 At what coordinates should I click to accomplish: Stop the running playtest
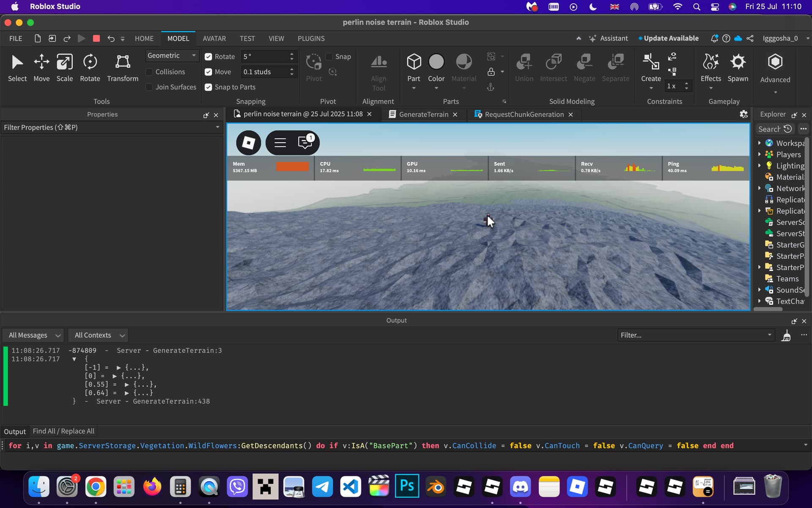[x=96, y=39]
